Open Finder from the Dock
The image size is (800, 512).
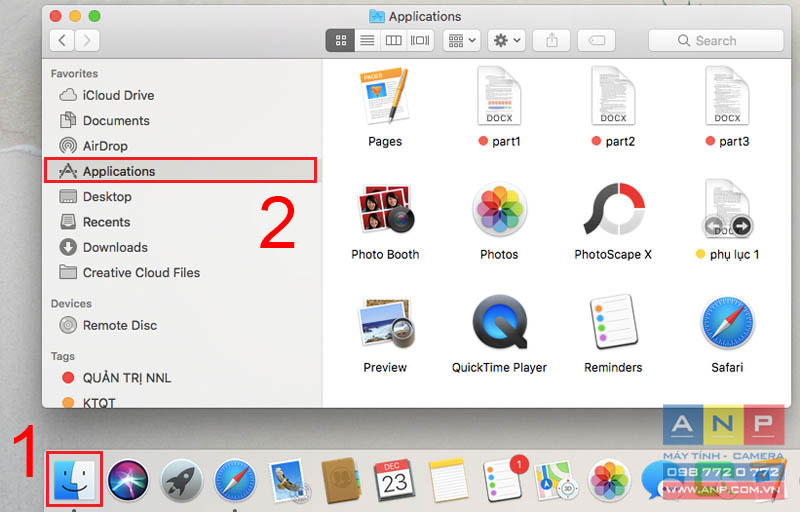(74, 479)
